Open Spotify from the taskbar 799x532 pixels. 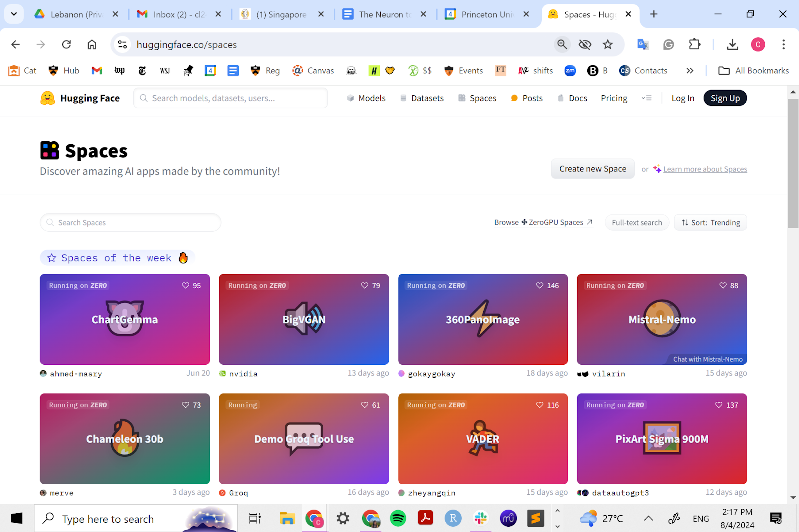point(398,518)
